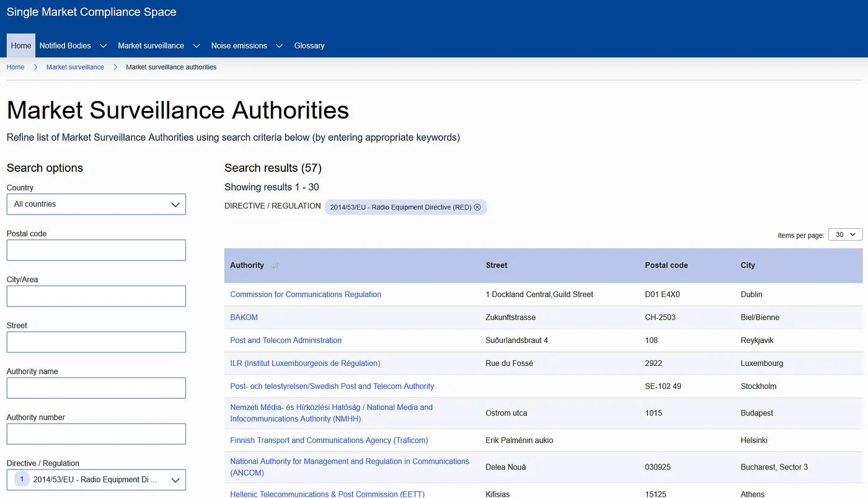868x498 pixels.
Task: Sort the table by Authority column
Action: [275, 265]
